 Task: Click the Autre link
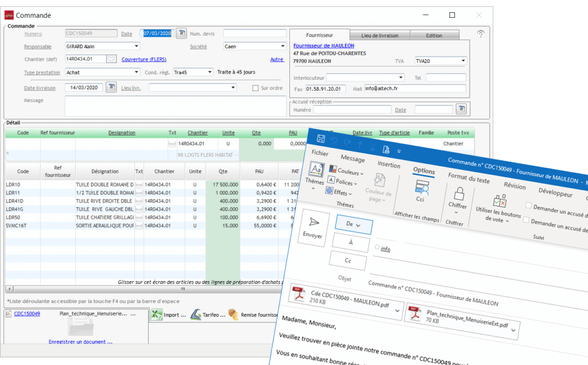[x=277, y=59]
